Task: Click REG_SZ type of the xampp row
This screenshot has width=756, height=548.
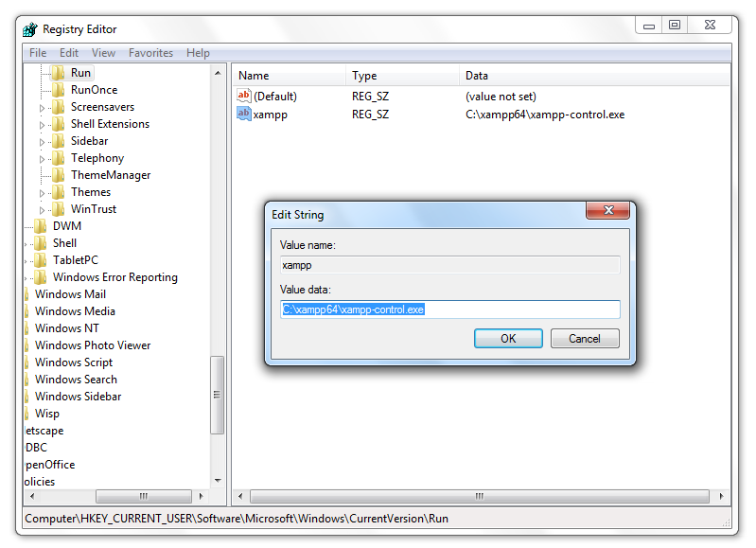Action: pyautogui.click(x=370, y=115)
